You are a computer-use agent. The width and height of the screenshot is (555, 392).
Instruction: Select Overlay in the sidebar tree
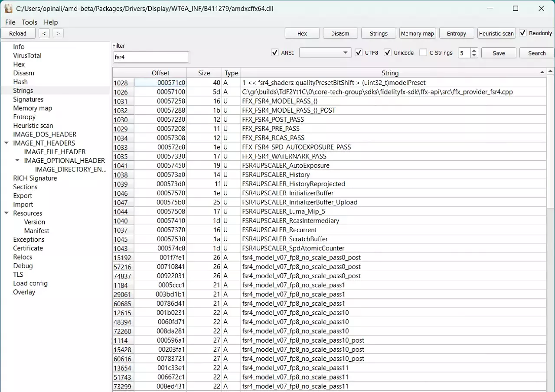24,292
